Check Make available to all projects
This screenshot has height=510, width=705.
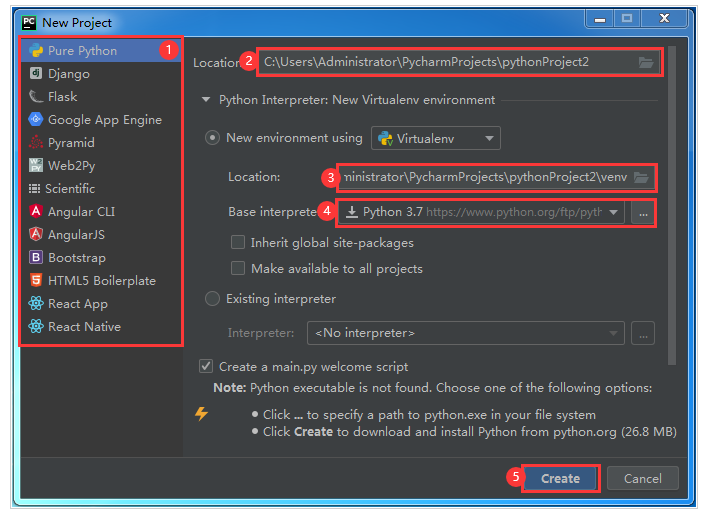(238, 268)
